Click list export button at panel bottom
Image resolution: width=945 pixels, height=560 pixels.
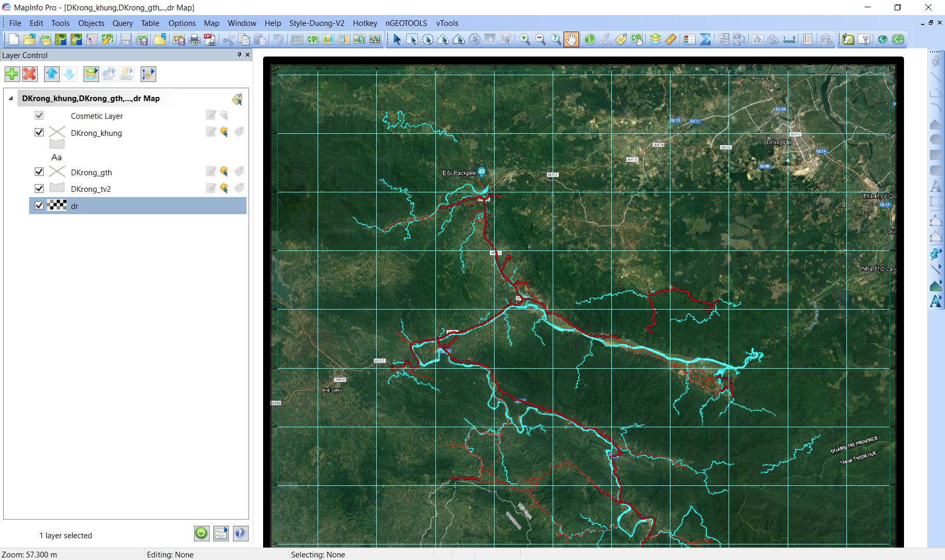click(x=221, y=533)
